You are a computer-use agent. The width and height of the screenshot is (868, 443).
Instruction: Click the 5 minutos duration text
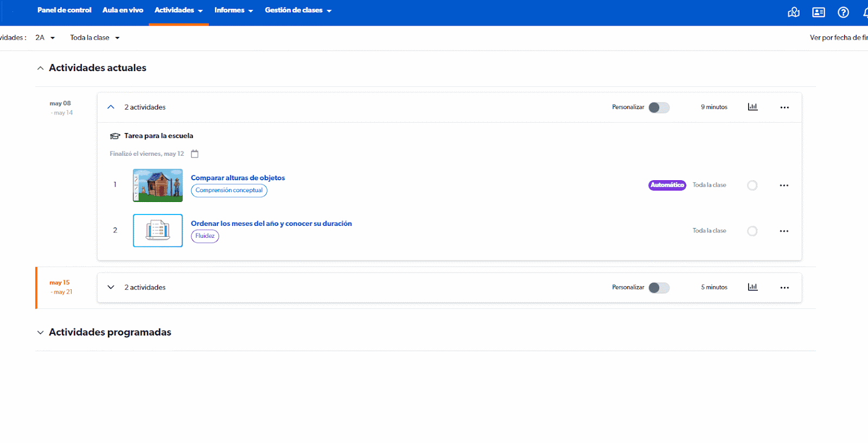point(714,287)
